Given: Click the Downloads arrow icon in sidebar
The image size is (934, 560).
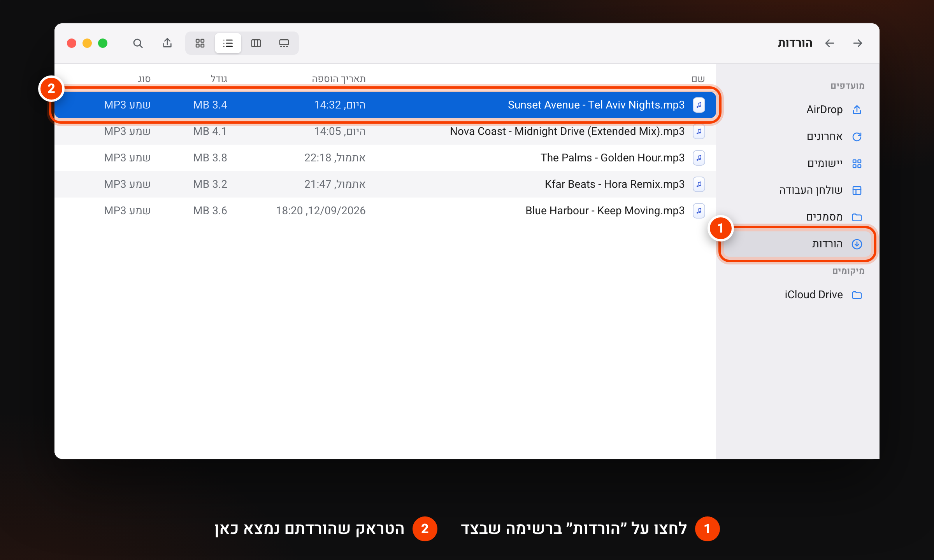Looking at the screenshot, I should pos(857,244).
